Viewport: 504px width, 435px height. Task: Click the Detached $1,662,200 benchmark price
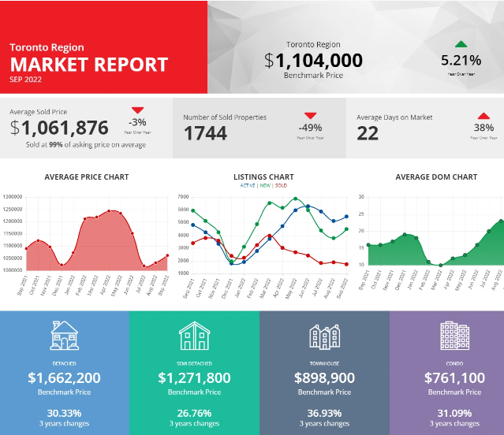pyautogui.click(x=64, y=378)
